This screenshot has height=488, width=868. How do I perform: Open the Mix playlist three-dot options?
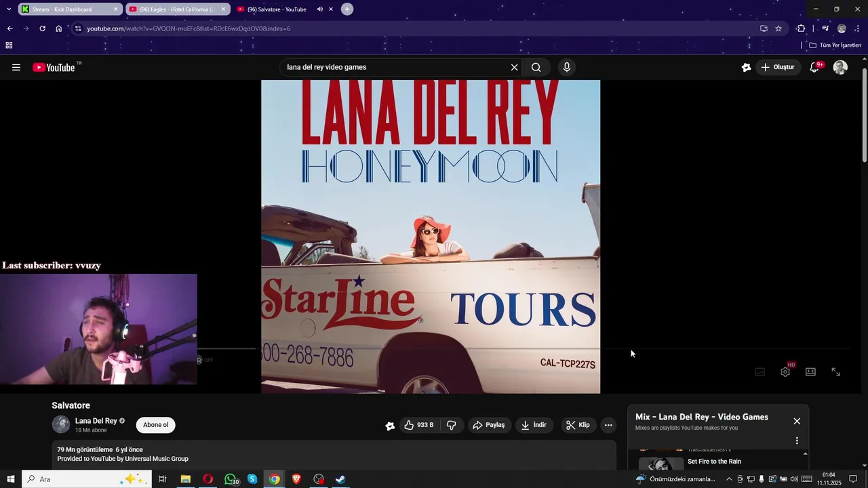(797, 441)
